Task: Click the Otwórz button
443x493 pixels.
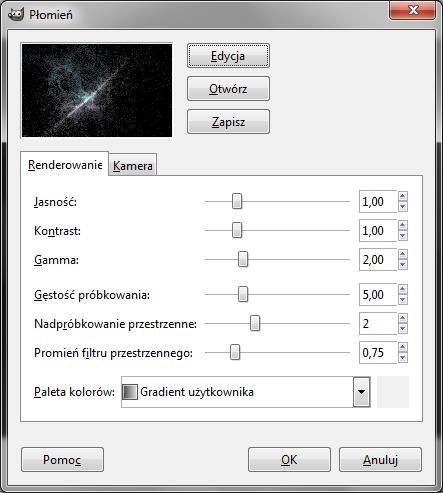Action: pyautogui.click(x=228, y=89)
